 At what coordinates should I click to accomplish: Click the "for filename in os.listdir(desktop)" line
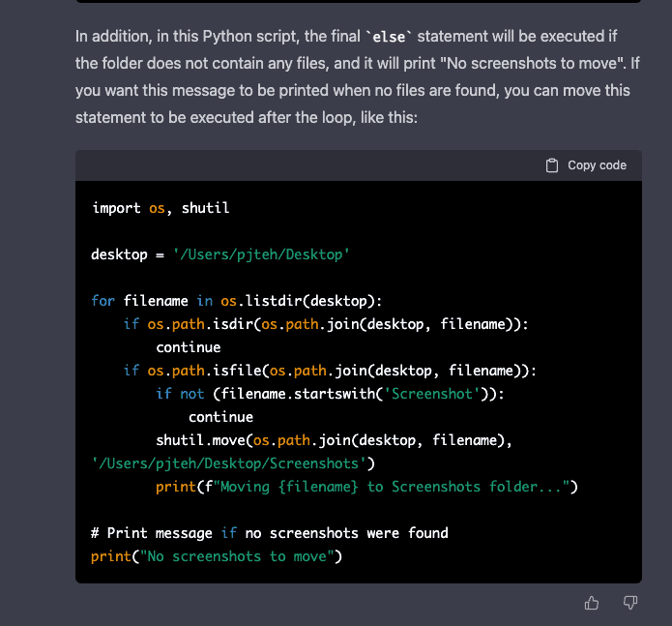coord(229,301)
